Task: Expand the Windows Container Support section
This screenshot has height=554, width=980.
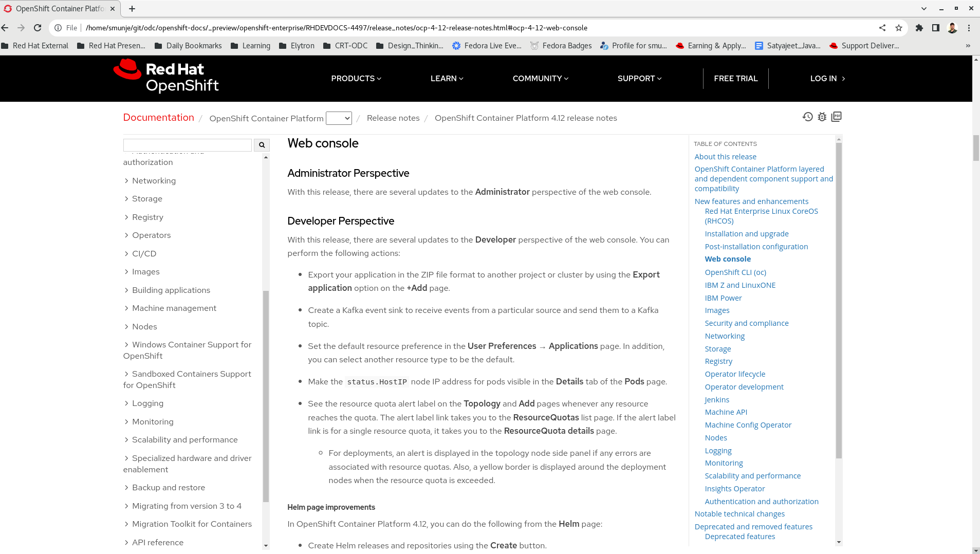Action: point(188,350)
